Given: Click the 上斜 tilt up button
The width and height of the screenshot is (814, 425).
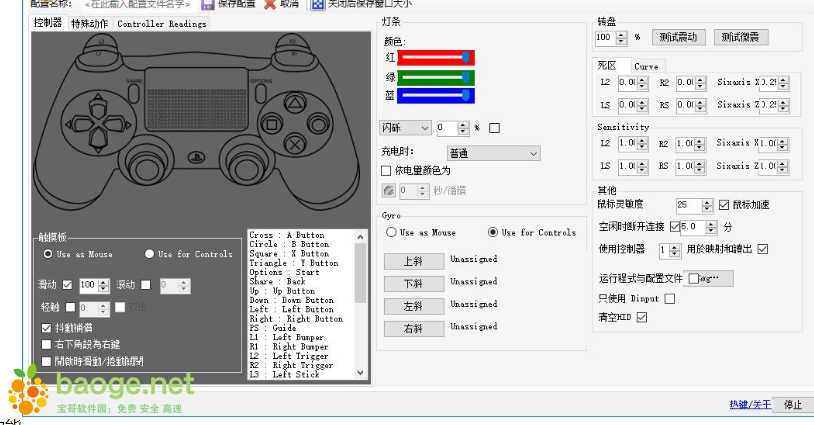Looking at the screenshot, I should (x=413, y=261).
